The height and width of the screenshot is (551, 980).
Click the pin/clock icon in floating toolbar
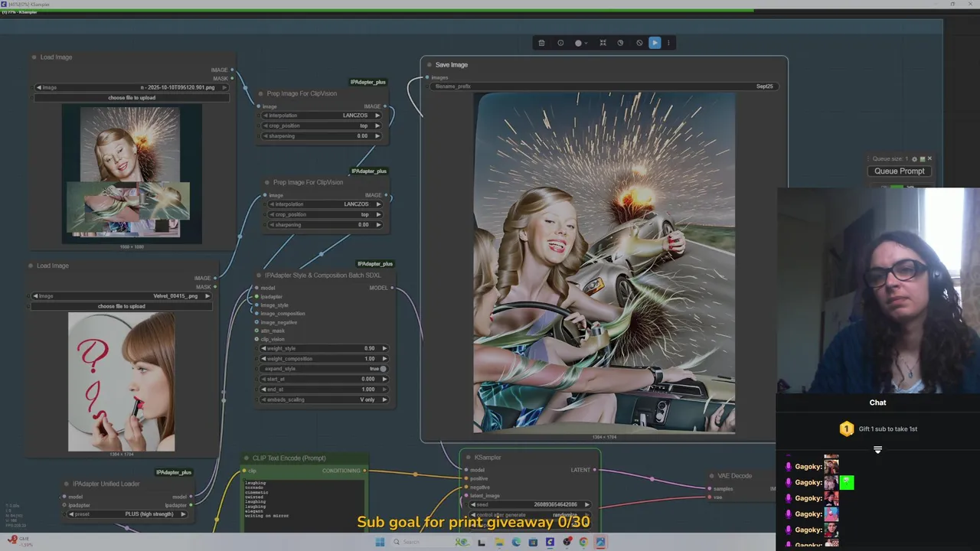click(x=620, y=43)
